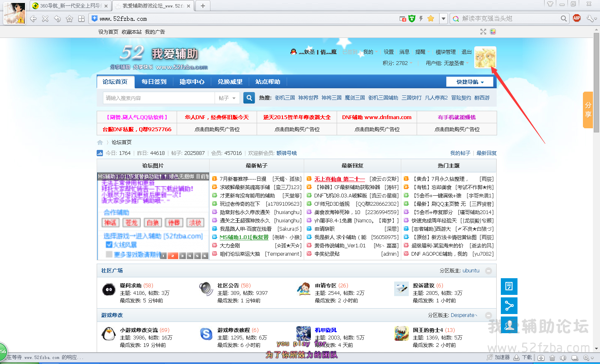Click the undo-close-tab arrow icon

[x=57, y=19]
